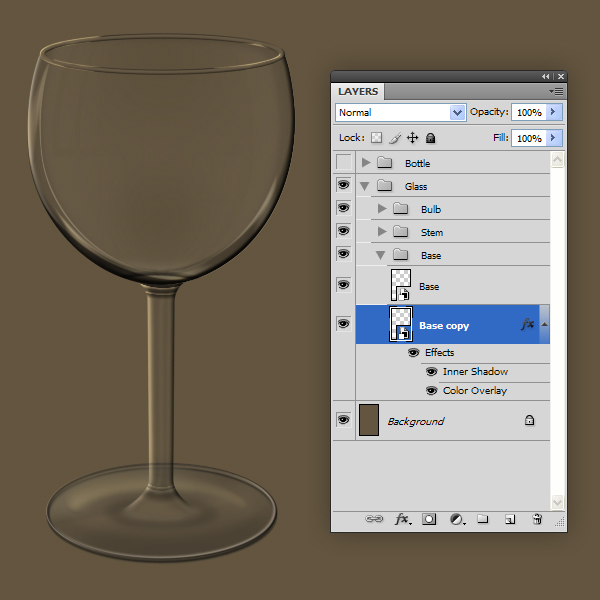Click the Base copy layer name
This screenshot has width=600, height=600.
tap(444, 326)
